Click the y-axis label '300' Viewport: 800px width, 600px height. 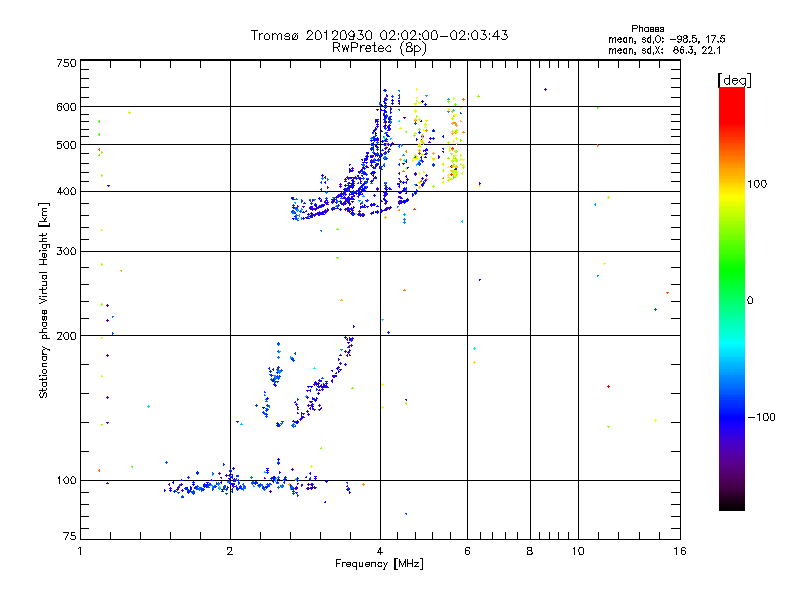coord(66,251)
